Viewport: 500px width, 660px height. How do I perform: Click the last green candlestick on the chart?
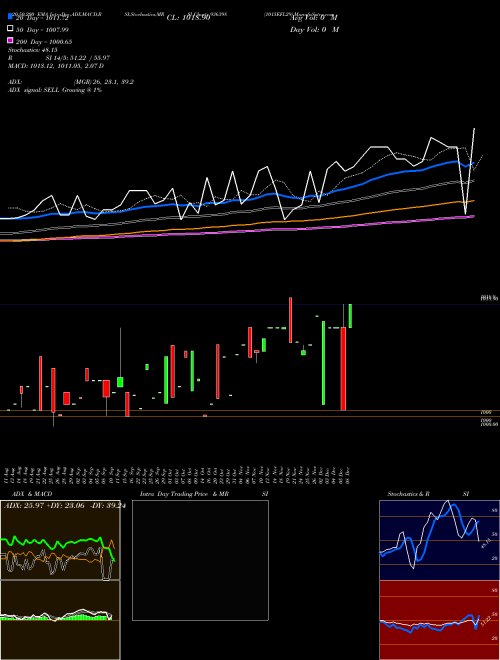(350, 316)
